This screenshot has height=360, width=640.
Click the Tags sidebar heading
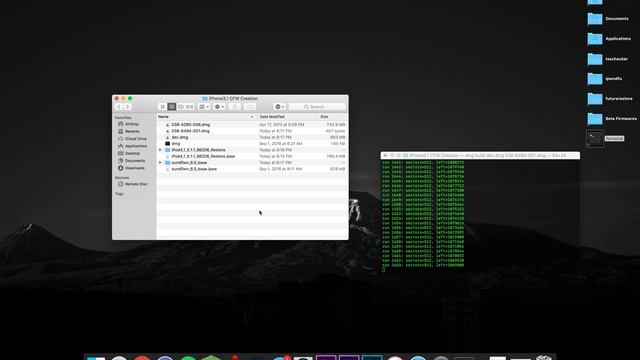(x=119, y=194)
